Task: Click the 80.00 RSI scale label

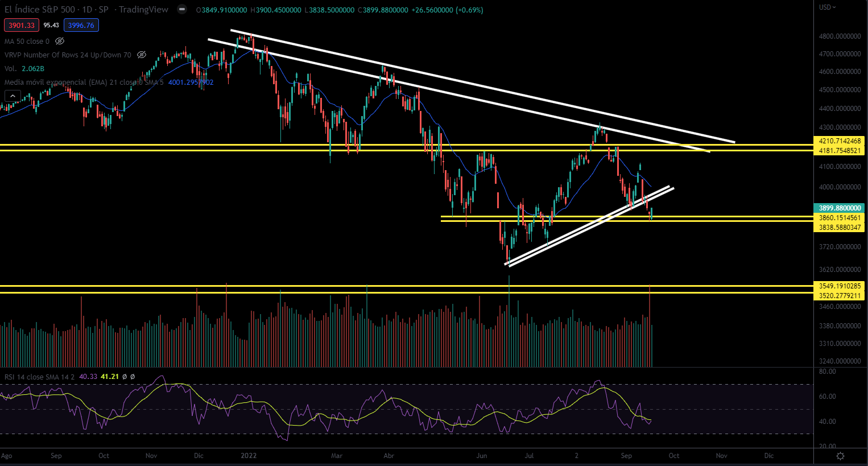Action: click(x=827, y=372)
